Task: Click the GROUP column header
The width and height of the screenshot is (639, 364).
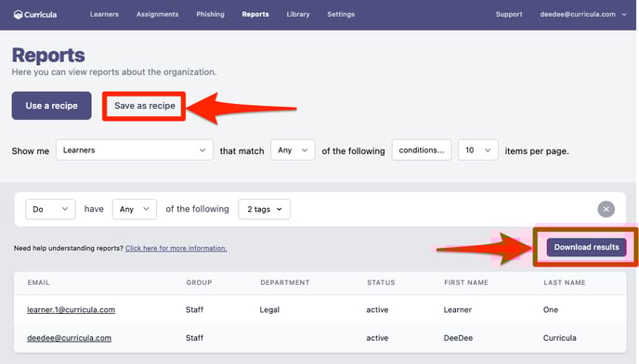Action: click(x=199, y=282)
